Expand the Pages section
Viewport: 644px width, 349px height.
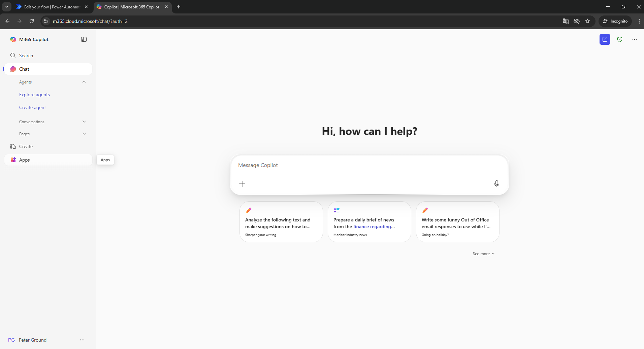coord(84,134)
